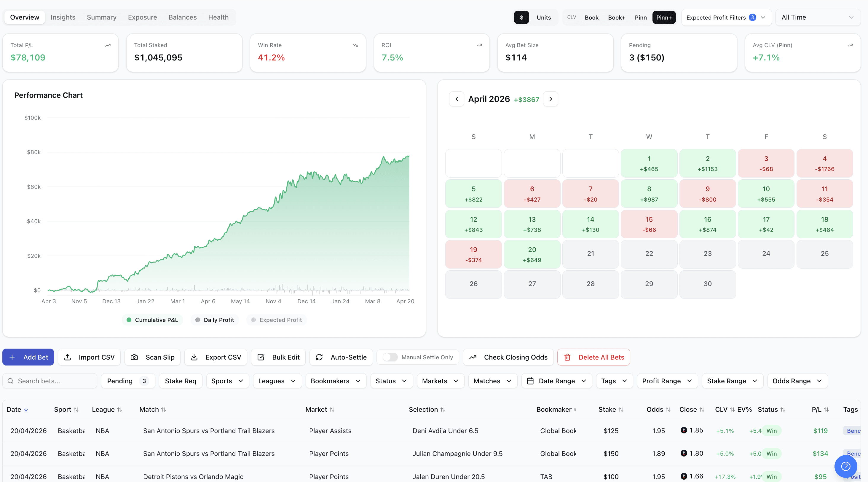Screen dimensions: 868x482
Task: Toggle Cumulative P&L green legend swatch
Action: pyautogui.click(x=129, y=320)
